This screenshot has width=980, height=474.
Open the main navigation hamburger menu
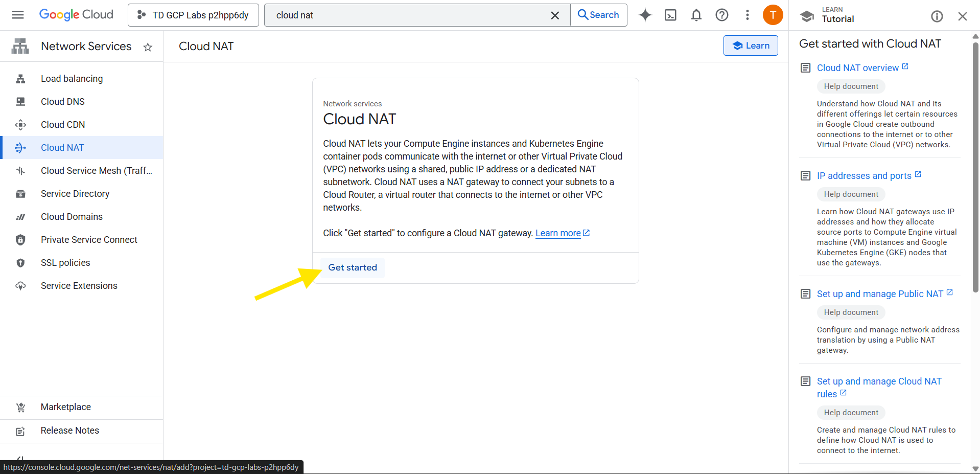[18, 15]
